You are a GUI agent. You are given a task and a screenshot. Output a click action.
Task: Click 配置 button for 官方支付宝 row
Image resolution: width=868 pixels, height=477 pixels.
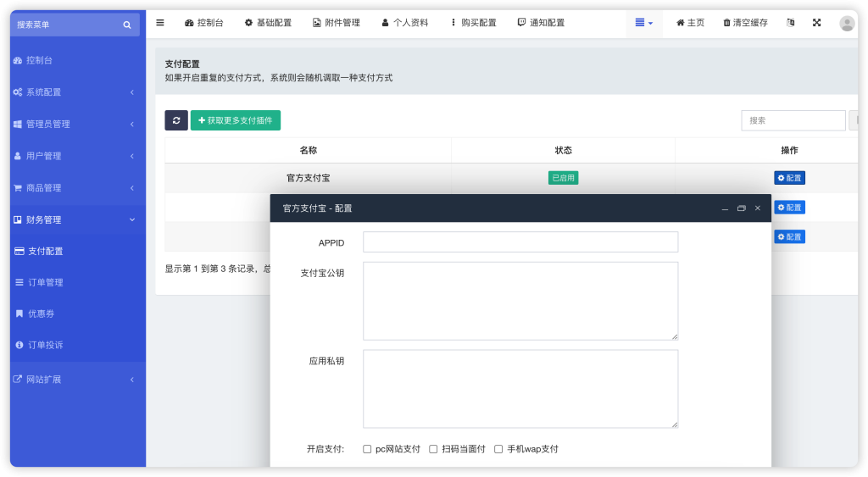[x=789, y=178]
